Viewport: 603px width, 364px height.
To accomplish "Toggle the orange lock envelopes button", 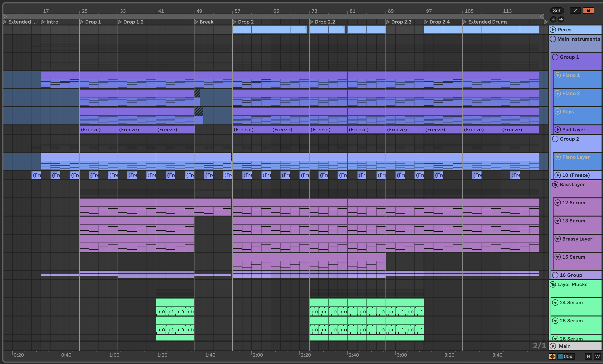I will [588, 11].
